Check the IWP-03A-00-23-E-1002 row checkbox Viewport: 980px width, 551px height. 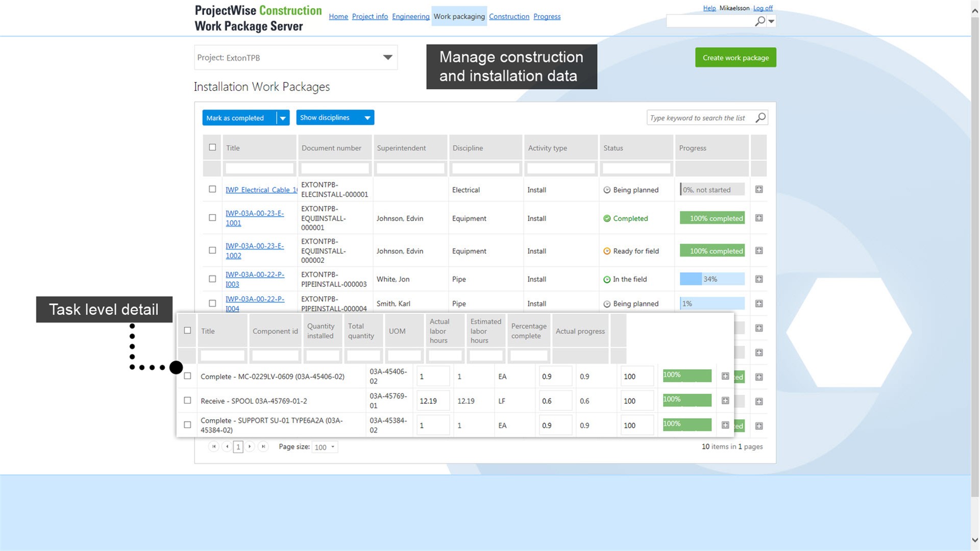212,251
